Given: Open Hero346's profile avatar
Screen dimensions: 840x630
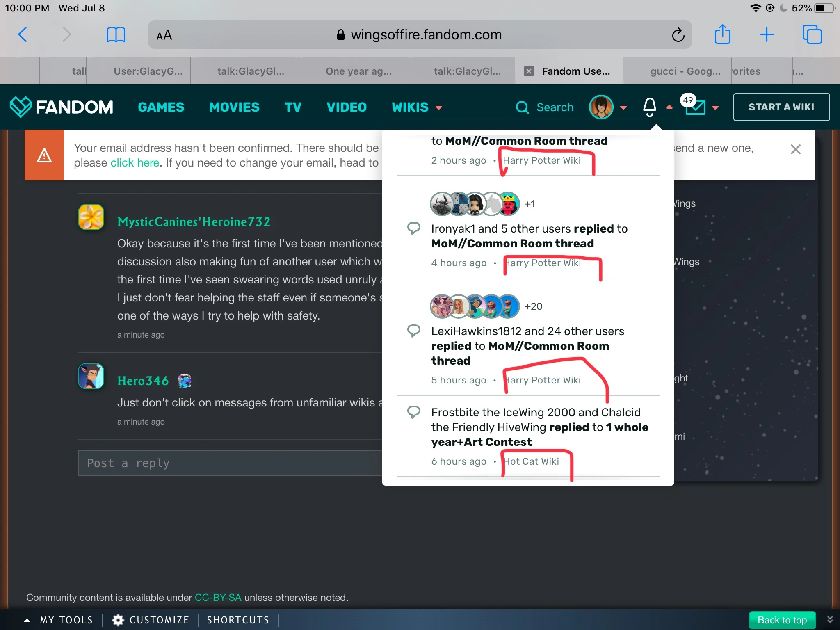Looking at the screenshot, I should (x=91, y=376).
